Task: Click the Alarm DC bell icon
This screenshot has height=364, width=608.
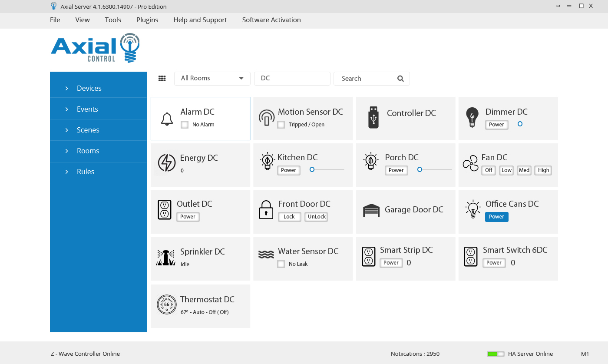Action: pyautogui.click(x=167, y=119)
